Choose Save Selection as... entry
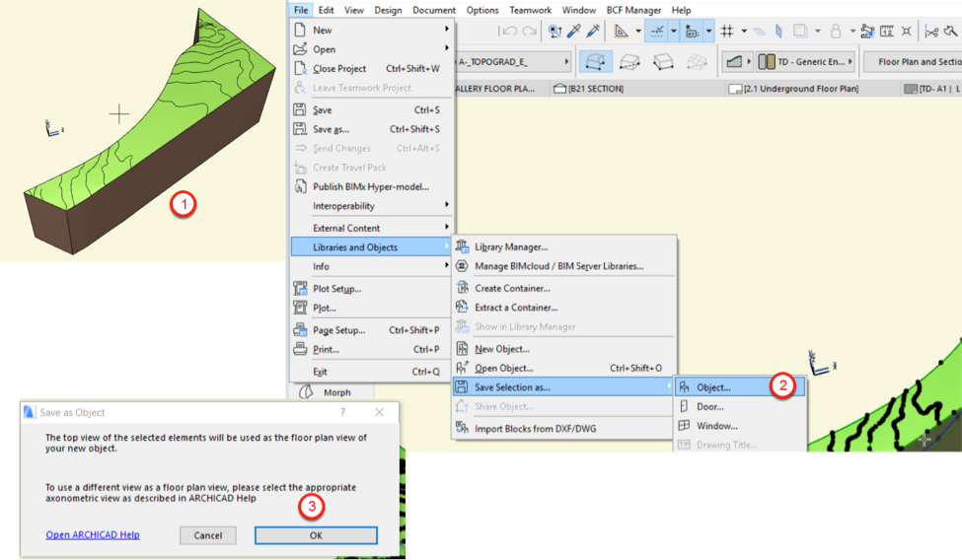The height and width of the screenshot is (560, 962). click(562, 387)
